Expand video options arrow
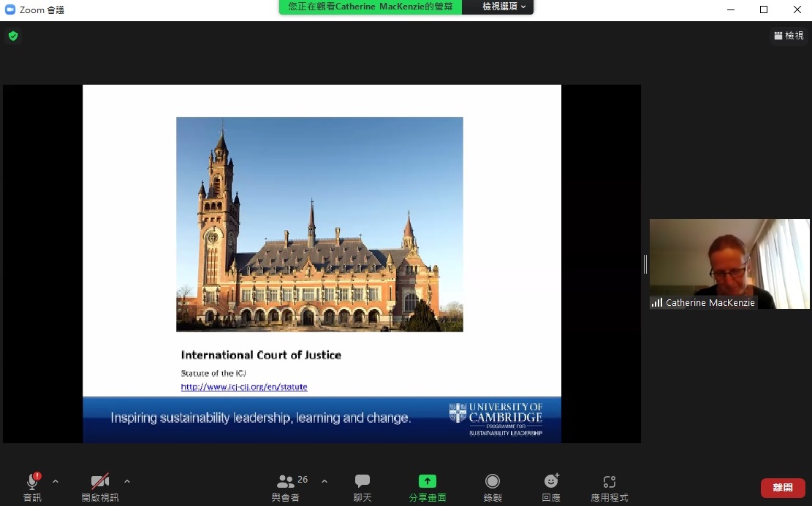 pyautogui.click(x=127, y=481)
